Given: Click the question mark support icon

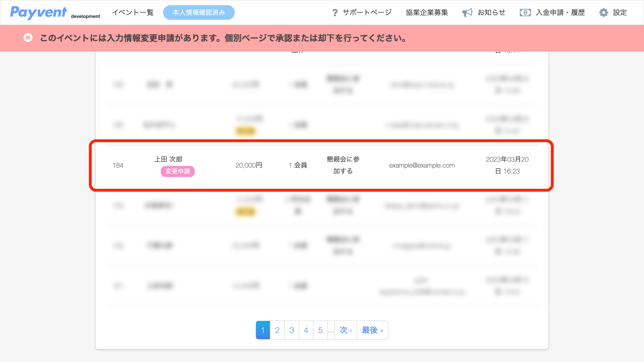Looking at the screenshot, I should click(335, 13).
